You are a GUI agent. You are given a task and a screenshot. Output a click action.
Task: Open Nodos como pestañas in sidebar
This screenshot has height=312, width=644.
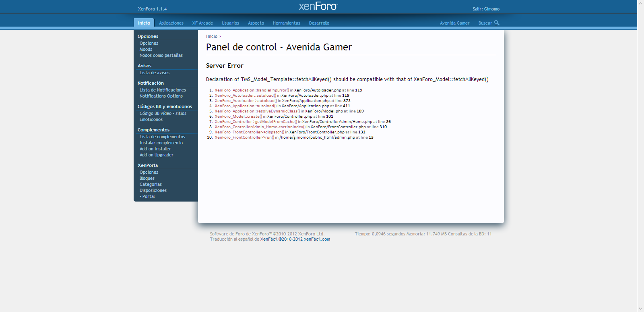pos(161,55)
